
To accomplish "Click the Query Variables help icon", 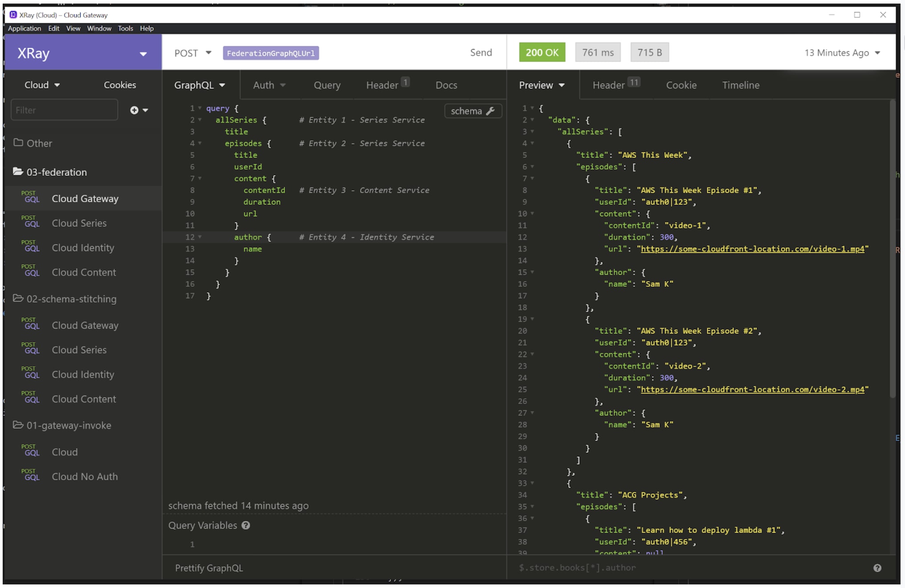I will pyautogui.click(x=246, y=525).
